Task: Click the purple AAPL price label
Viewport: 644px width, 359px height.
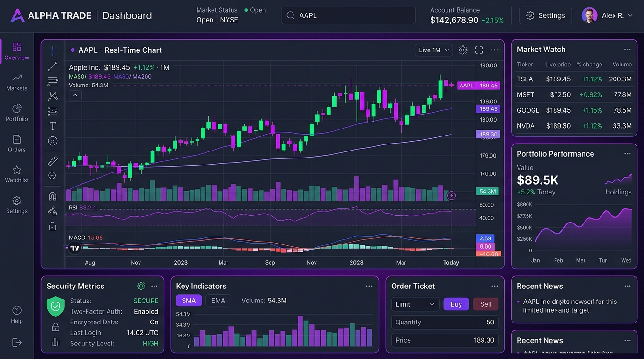Action: pos(479,86)
